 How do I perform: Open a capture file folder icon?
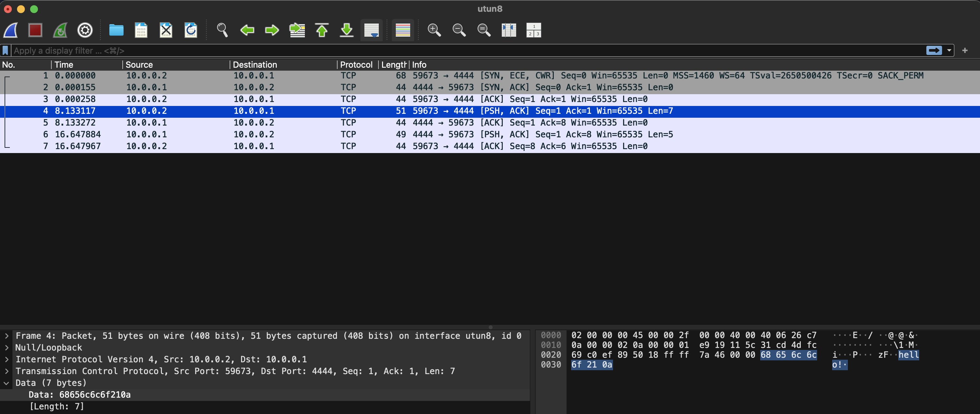[116, 30]
